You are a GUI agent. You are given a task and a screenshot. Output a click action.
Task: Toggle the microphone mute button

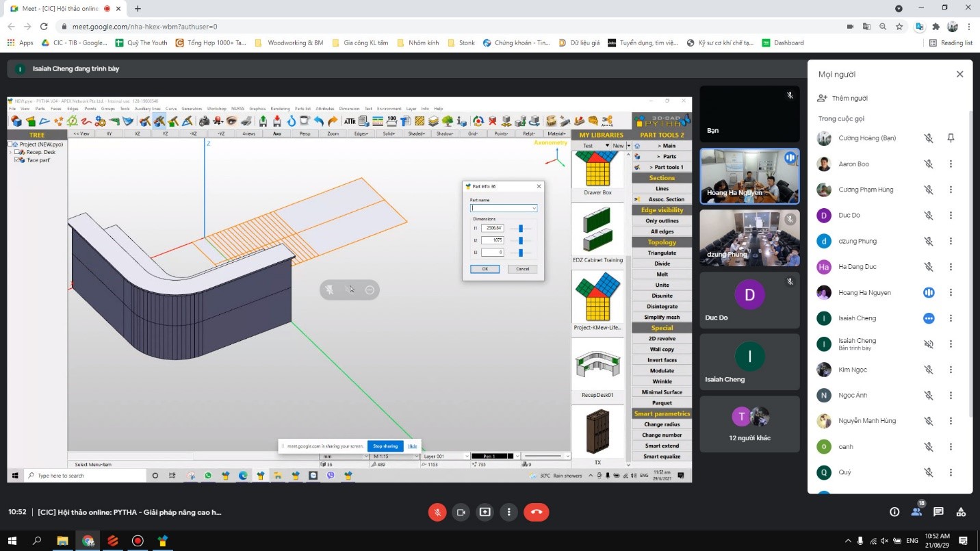(x=437, y=512)
